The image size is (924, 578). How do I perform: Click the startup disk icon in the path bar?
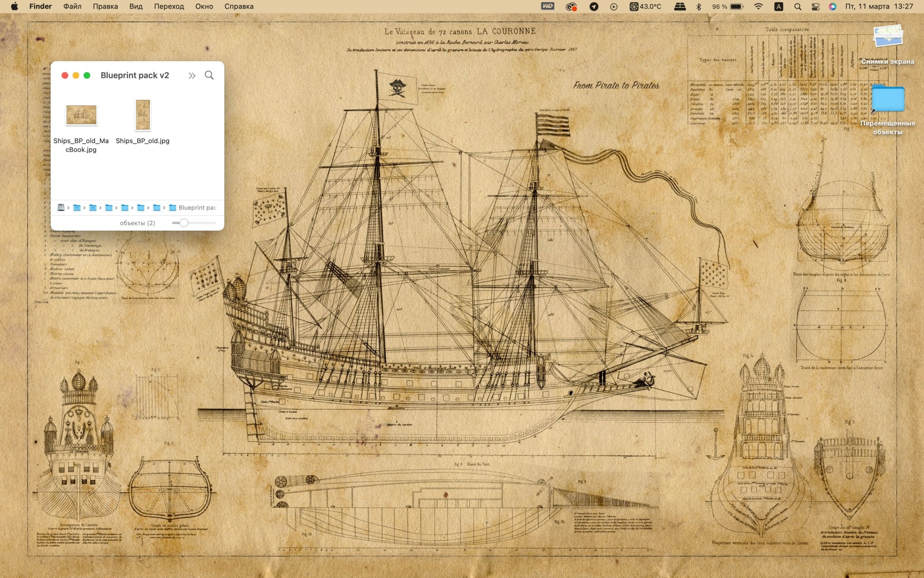click(60, 208)
